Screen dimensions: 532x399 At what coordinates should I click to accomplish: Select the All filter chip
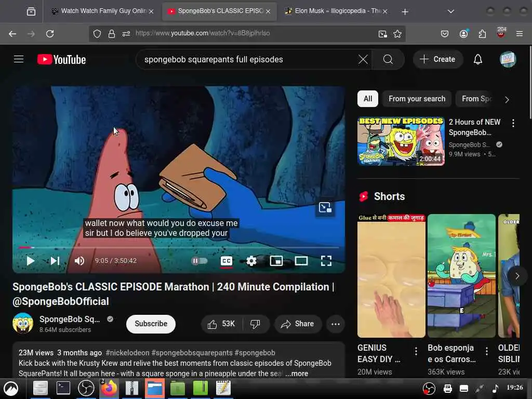(368, 99)
